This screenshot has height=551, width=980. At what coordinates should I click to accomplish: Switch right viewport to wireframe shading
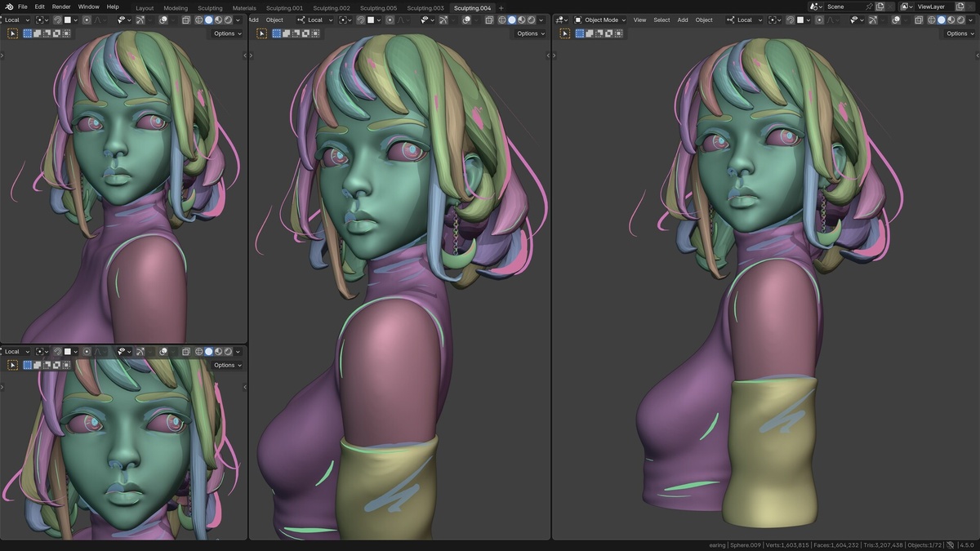point(932,20)
